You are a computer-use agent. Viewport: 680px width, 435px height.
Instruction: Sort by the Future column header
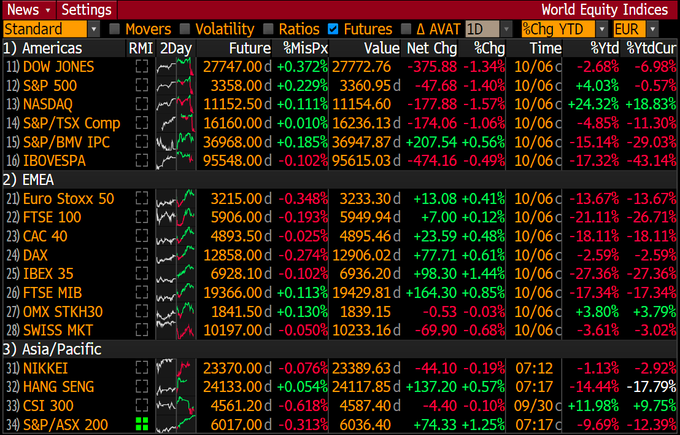pos(250,48)
